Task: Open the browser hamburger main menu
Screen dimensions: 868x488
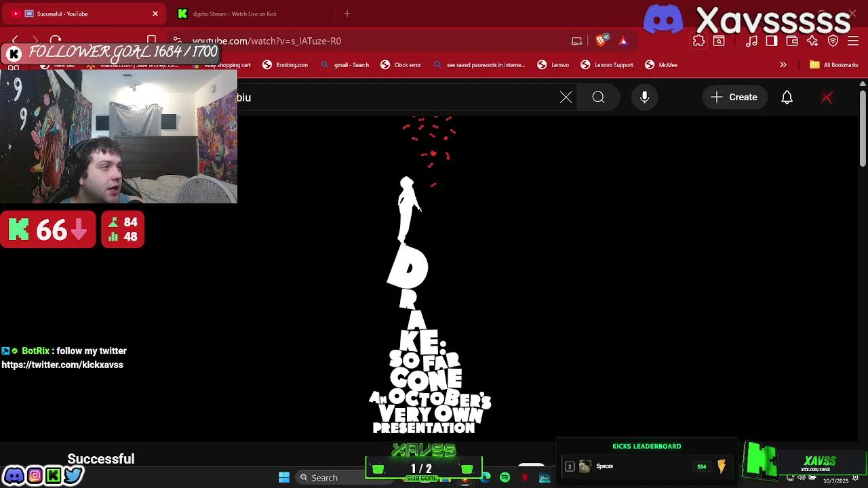Action: click(x=854, y=41)
